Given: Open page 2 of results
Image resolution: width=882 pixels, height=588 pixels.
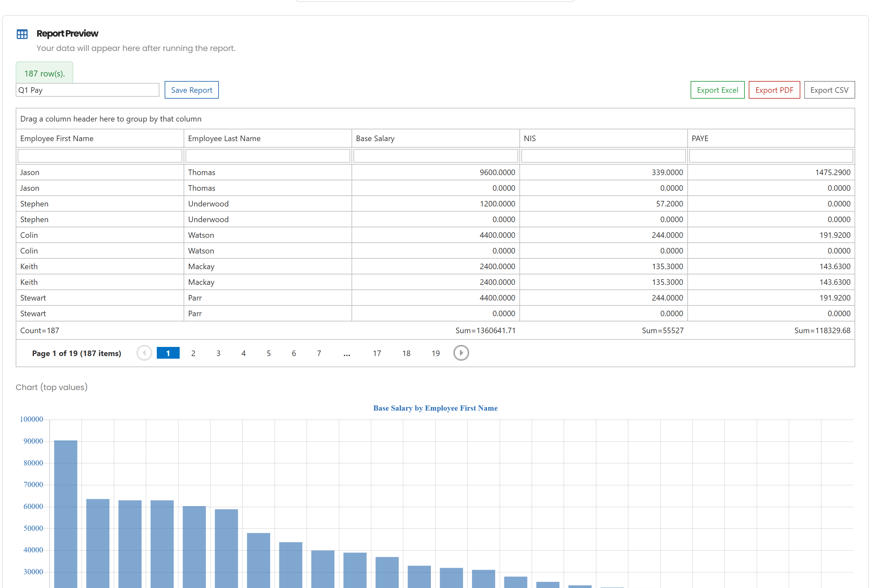Looking at the screenshot, I should (193, 353).
